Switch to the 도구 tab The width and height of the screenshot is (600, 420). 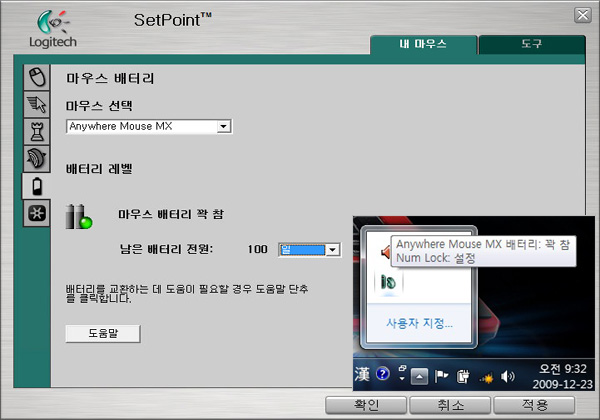[532, 44]
